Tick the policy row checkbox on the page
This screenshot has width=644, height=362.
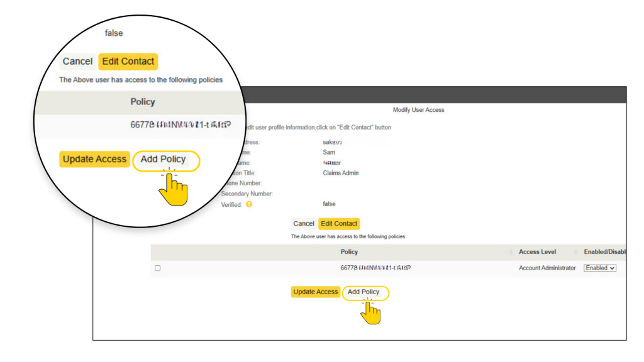point(158,268)
